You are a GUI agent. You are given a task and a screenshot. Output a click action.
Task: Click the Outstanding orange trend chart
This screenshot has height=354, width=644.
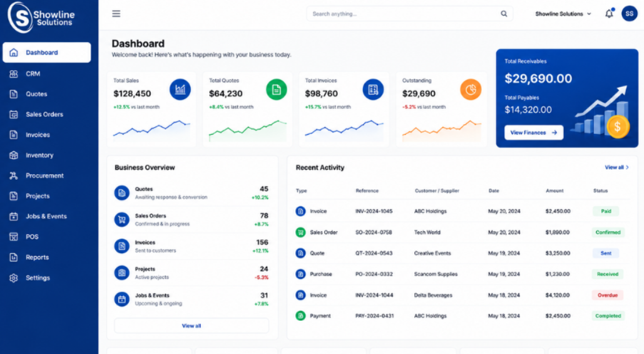point(441,131)
